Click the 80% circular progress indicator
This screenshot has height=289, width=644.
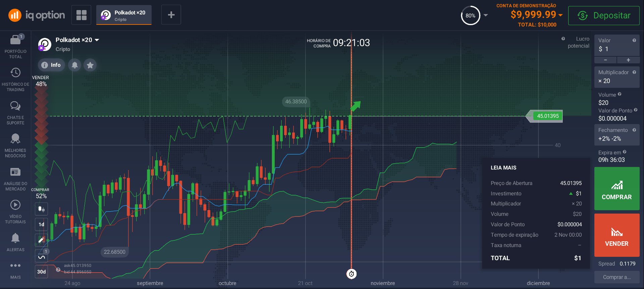pyautogui.click(x=470, y=15)
